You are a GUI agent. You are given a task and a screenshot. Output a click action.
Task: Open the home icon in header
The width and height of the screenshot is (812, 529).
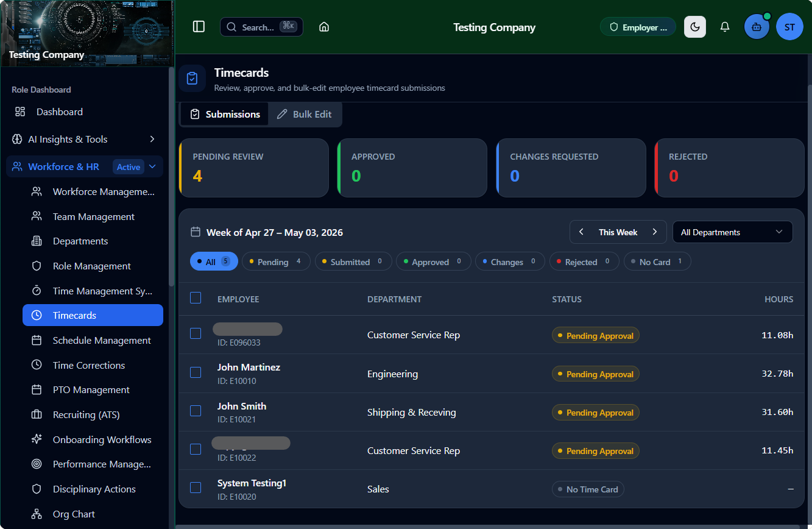point(324,27)
